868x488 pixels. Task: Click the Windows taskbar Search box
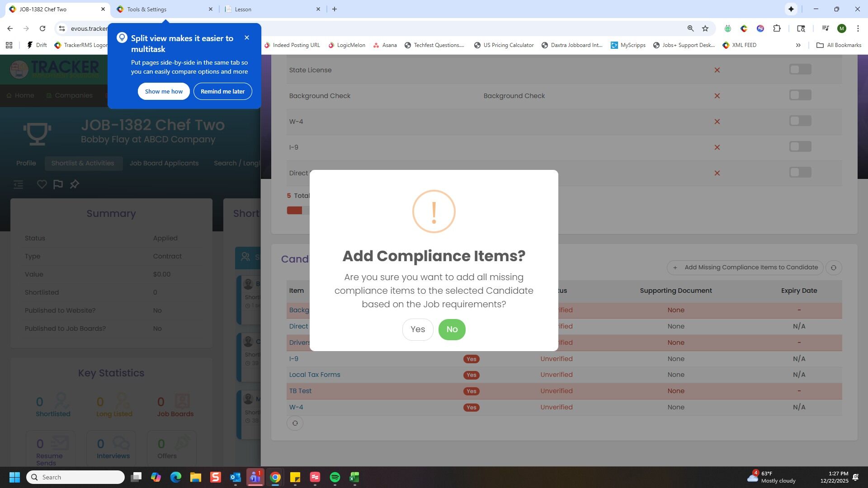pyautogui.click(x=75, y=477)
